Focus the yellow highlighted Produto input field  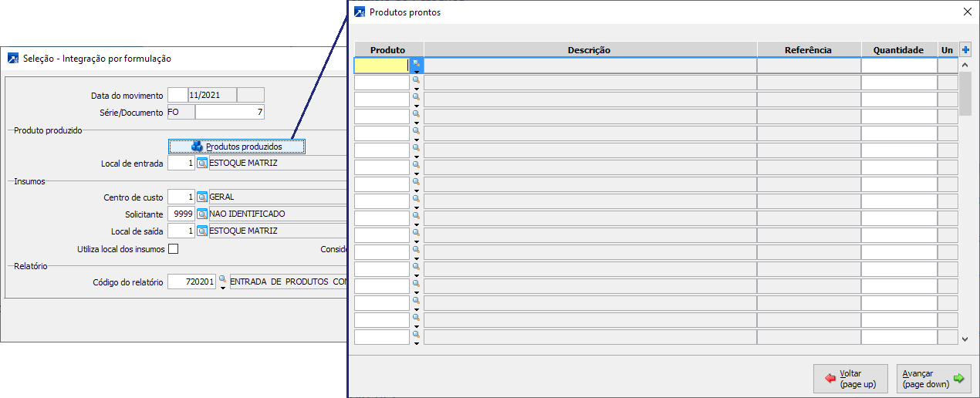pyautogui.click(x=381, y=66)
